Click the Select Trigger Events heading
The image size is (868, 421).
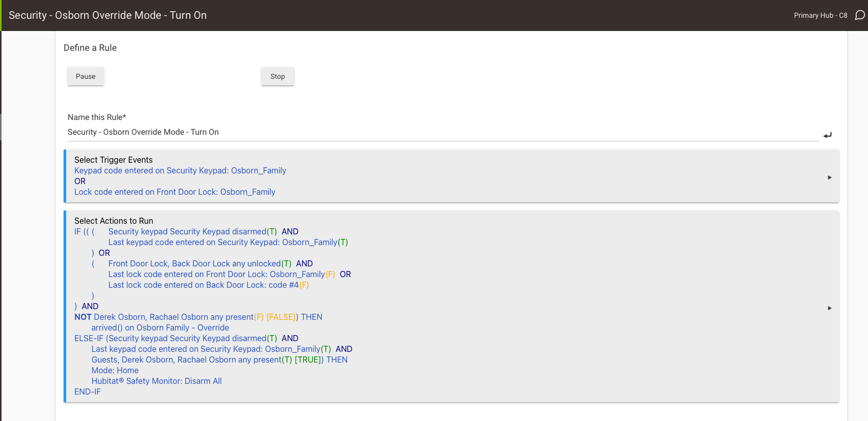113,160
